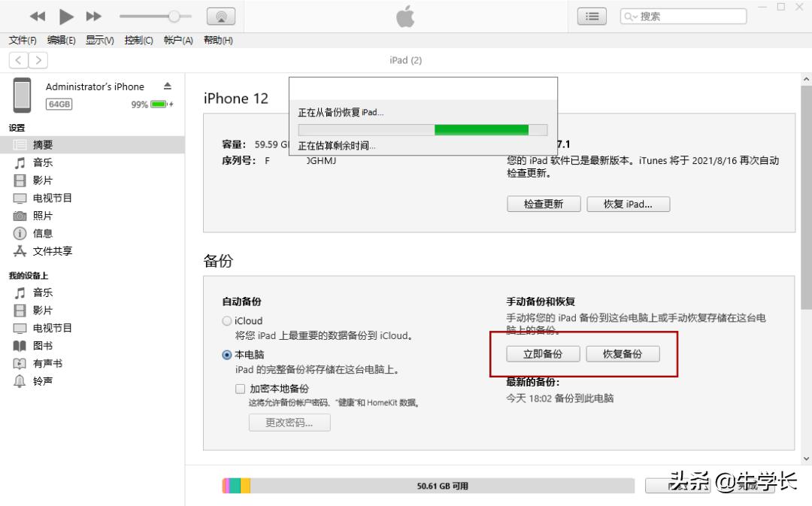Open the 文件 menu
The height and width of the screenshot is (506, 812).
[21, 40]
